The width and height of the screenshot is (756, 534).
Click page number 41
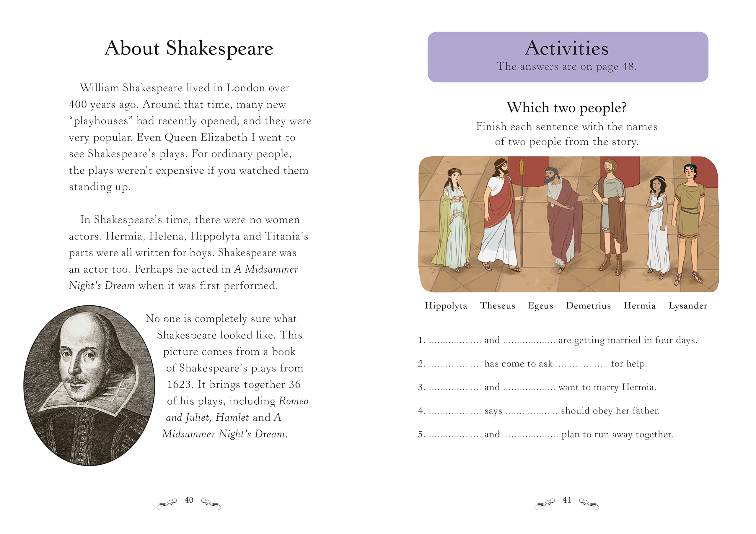click(x=566, y=500)
